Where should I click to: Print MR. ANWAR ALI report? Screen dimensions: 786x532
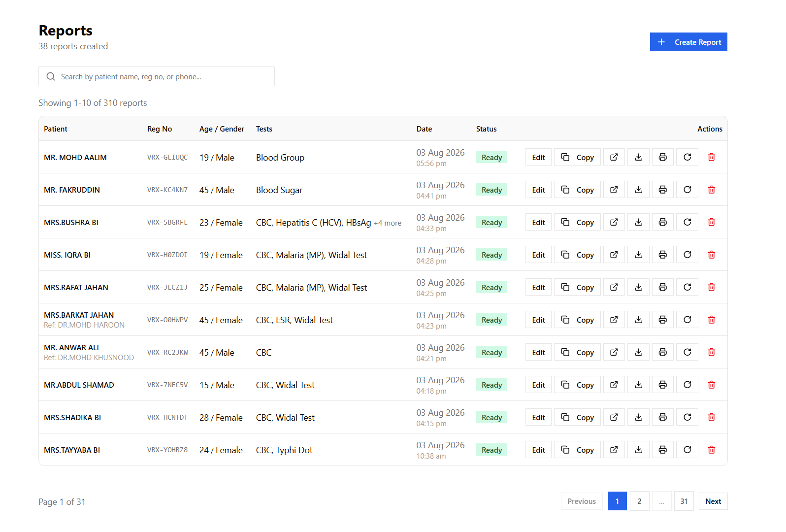pos(663,352)
